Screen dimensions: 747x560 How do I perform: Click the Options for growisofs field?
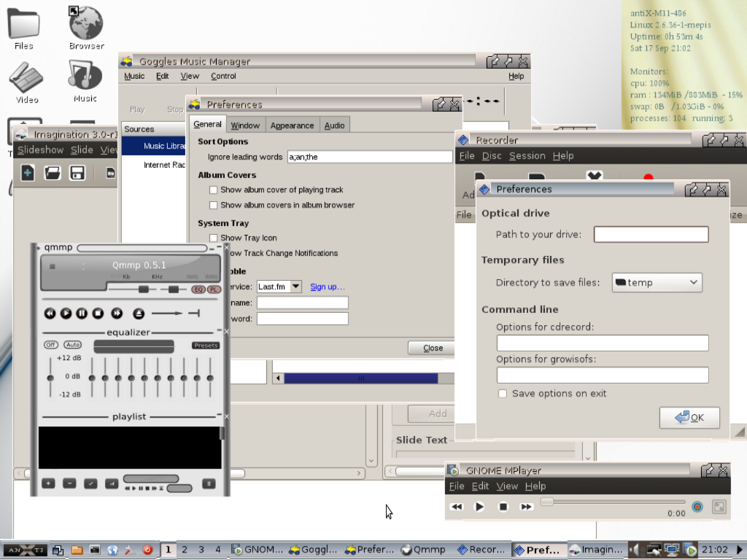pos(603,375)
